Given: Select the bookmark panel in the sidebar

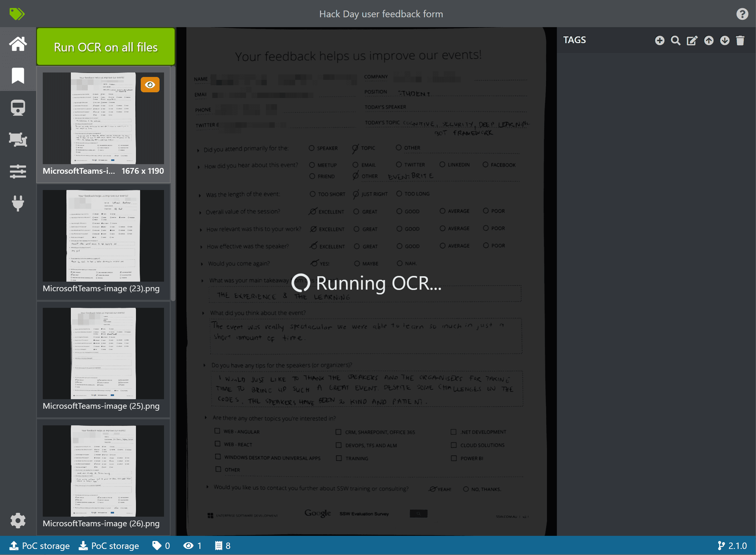Looking at the screenshot, I should (18, 76).
